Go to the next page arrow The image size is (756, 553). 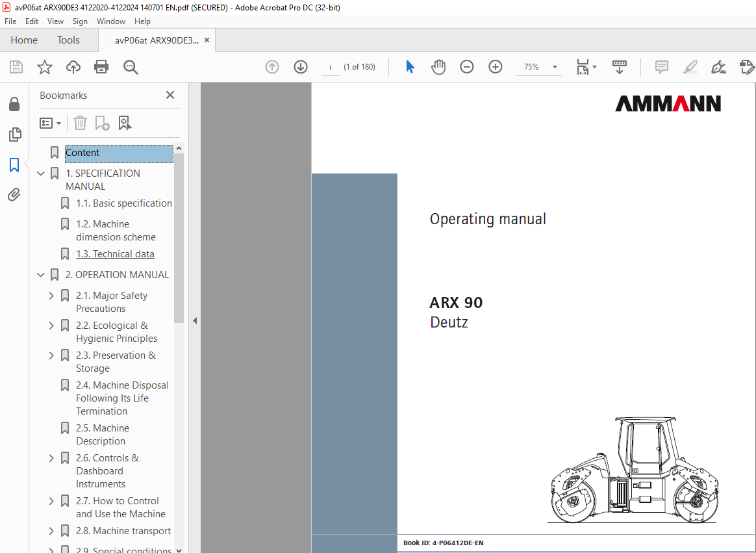pos(300,66)
